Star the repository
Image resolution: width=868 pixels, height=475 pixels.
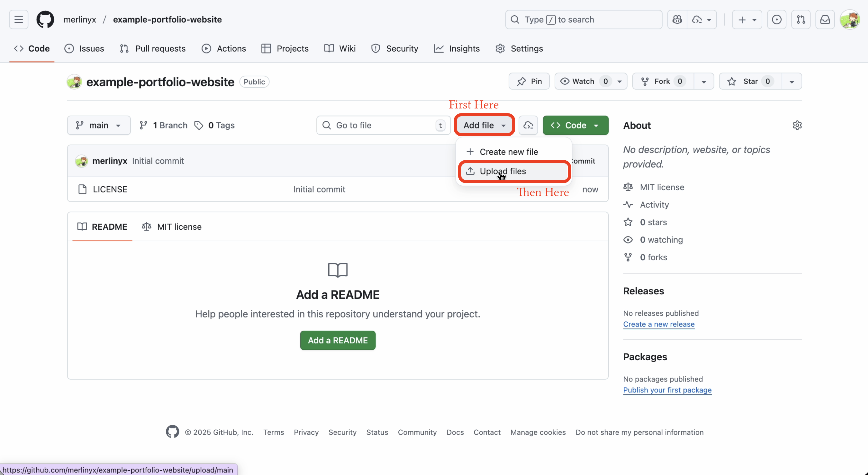750,81
